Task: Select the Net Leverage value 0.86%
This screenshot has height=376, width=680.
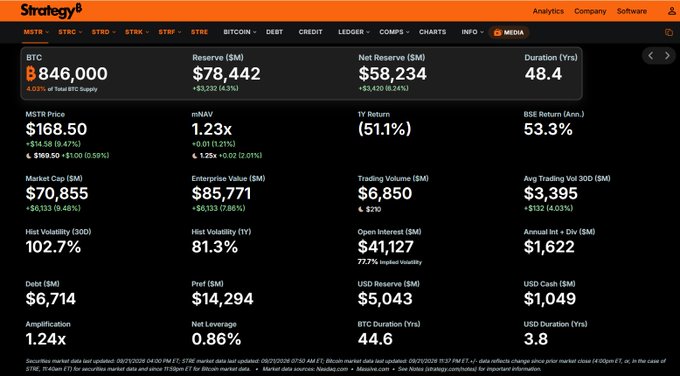Action: pyautogui.click(x=216, y=339)
